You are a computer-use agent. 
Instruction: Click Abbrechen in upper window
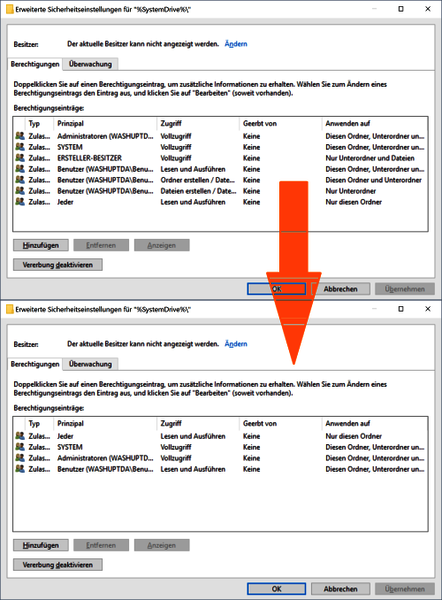341,289
